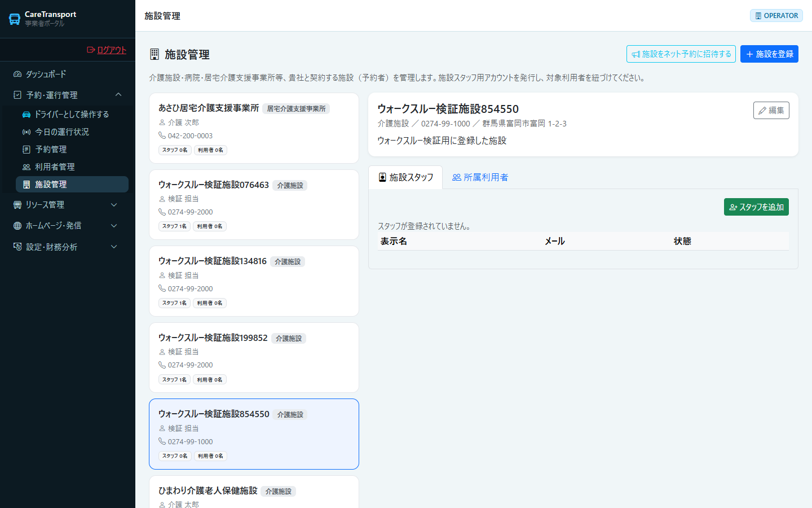Click the car icon for driver mode
This screenshot has height=508, width=812.
point(27,114)
